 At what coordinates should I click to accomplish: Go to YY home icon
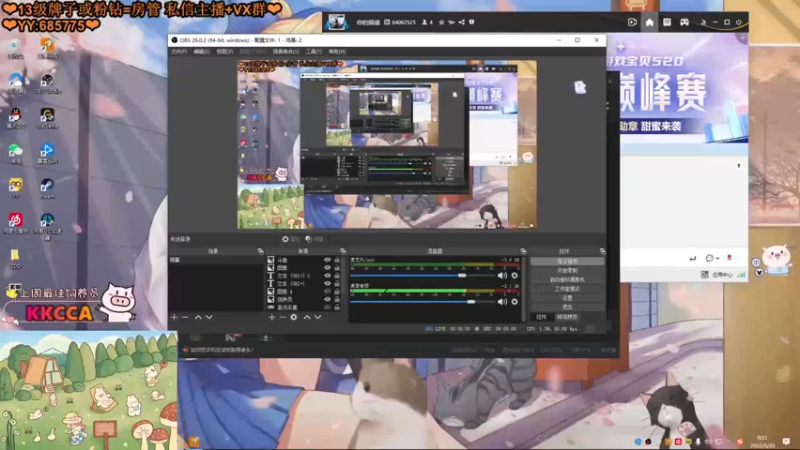point(649,22)
